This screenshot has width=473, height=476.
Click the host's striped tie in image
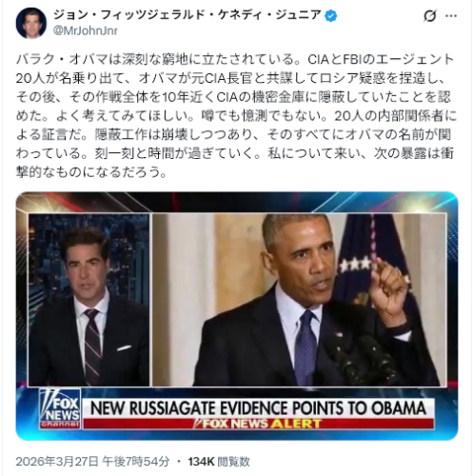click(x=92, y=347)
